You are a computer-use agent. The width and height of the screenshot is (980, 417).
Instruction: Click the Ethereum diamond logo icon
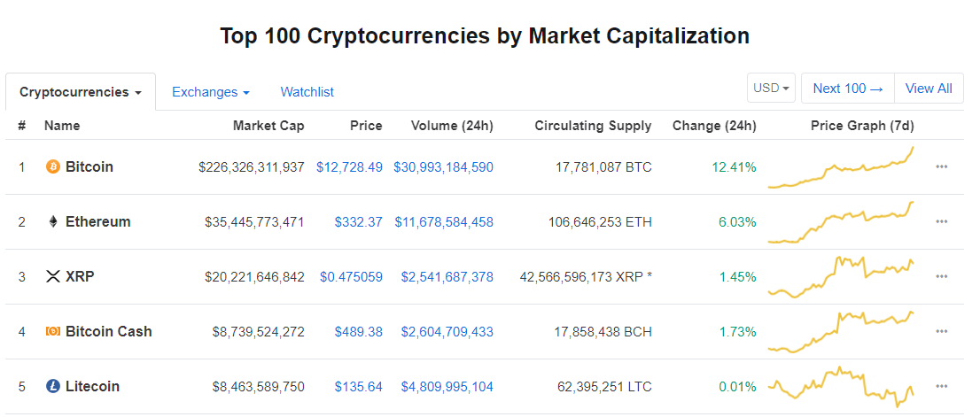[52, 222]
